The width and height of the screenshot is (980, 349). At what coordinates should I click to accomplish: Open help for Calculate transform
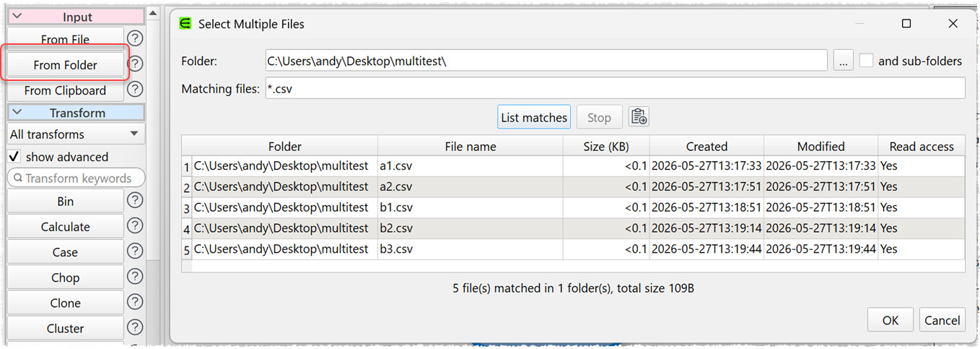pyautogui.click(x=135, y=226)
